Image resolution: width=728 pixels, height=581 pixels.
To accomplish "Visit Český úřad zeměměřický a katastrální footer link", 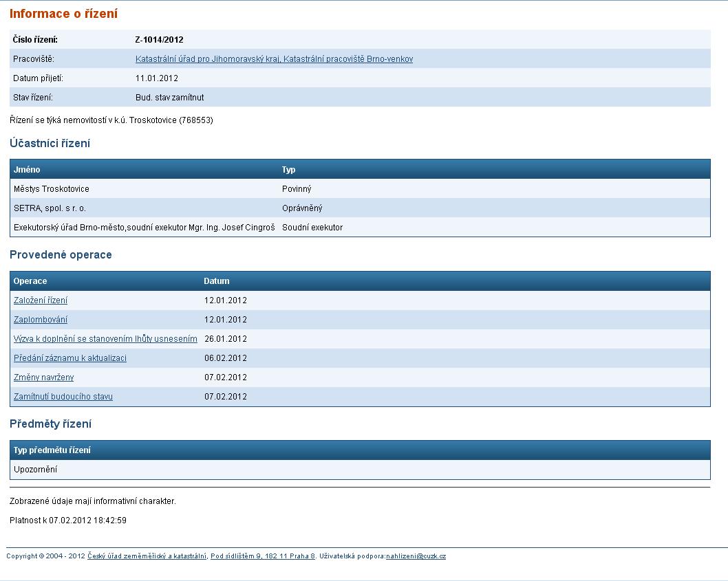I will [x=147, y=556].
